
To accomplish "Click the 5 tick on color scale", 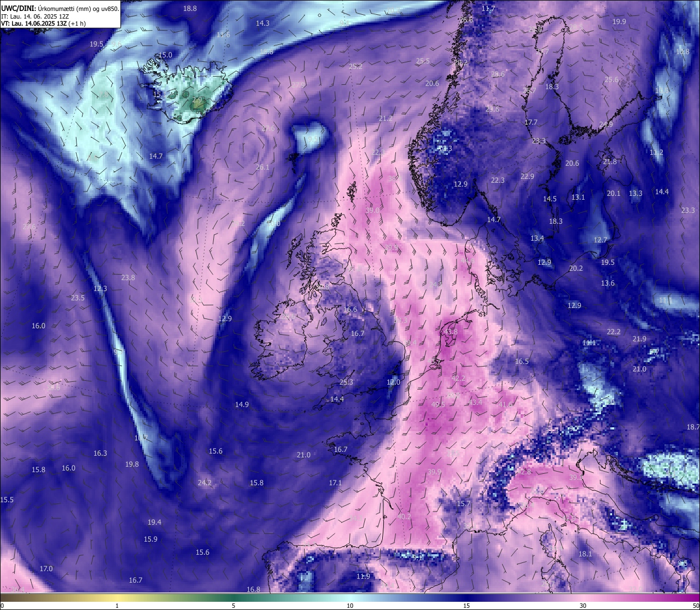I will pyautogui.click(x=234, y=606).
